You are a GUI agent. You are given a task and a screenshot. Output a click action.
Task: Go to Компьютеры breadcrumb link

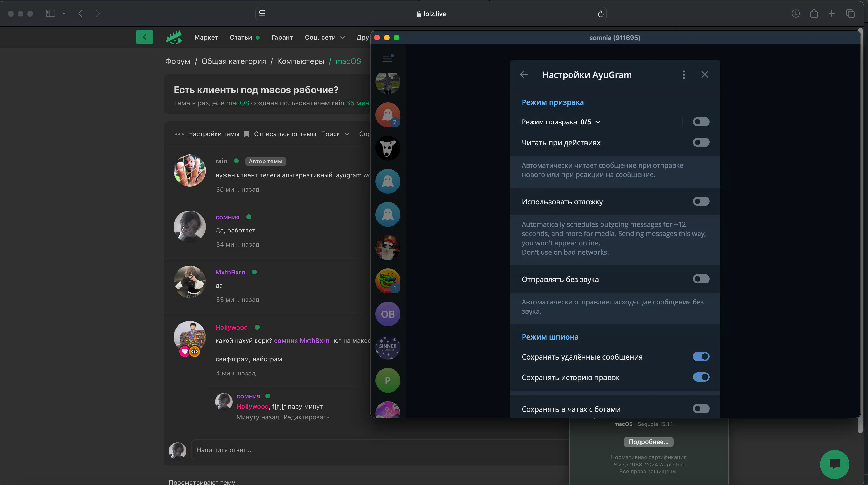coord(300,61)
